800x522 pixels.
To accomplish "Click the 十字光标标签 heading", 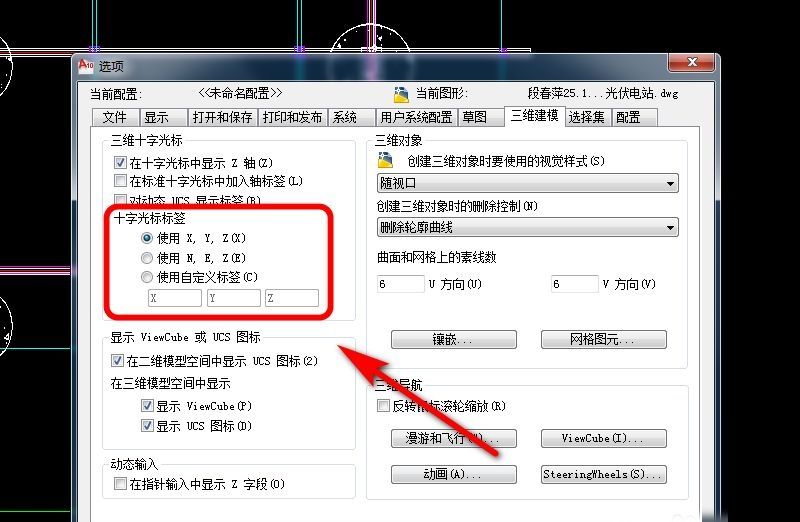I will (x=149, y=218).
